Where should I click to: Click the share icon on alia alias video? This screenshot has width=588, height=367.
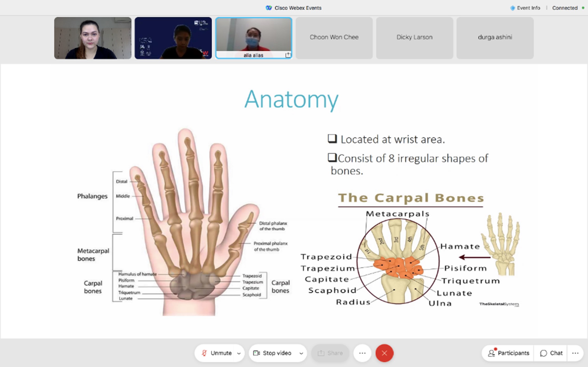288,55
